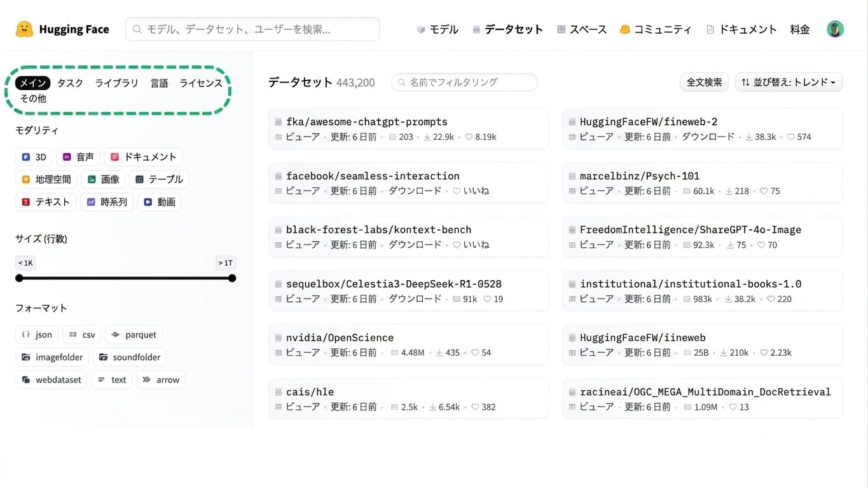Click the search magnifier icon in top search bar
Screen dimensions: 868x488
point(137,29)
